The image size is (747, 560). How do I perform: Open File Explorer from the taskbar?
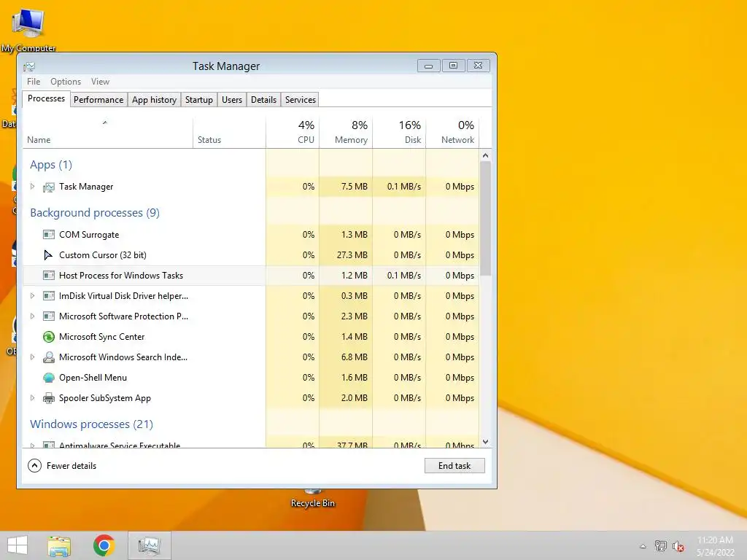point(59,545)
